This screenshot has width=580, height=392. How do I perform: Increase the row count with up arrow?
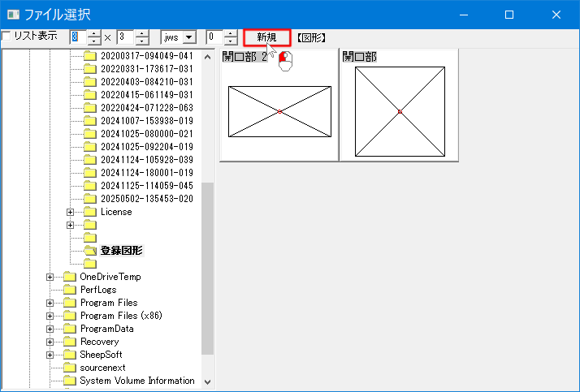tap(142, 33)
